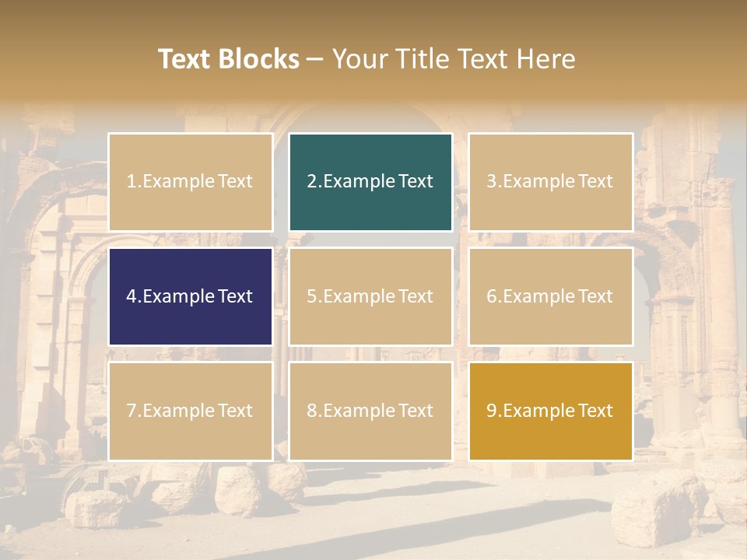Screen dimensions: 747x560
Task: Click the 6.Example Text block
Action: pyautogui.click(x=550, y=296)
